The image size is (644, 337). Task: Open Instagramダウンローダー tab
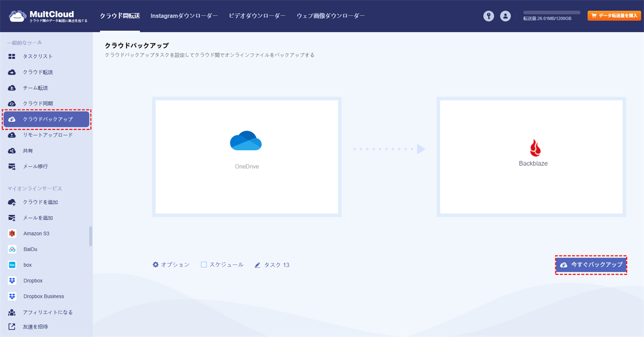184,16
